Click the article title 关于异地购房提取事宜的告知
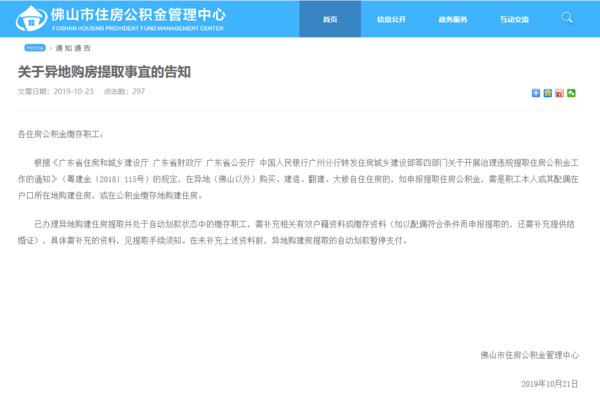The image size is (600, 401). click(x=104, y=72)
